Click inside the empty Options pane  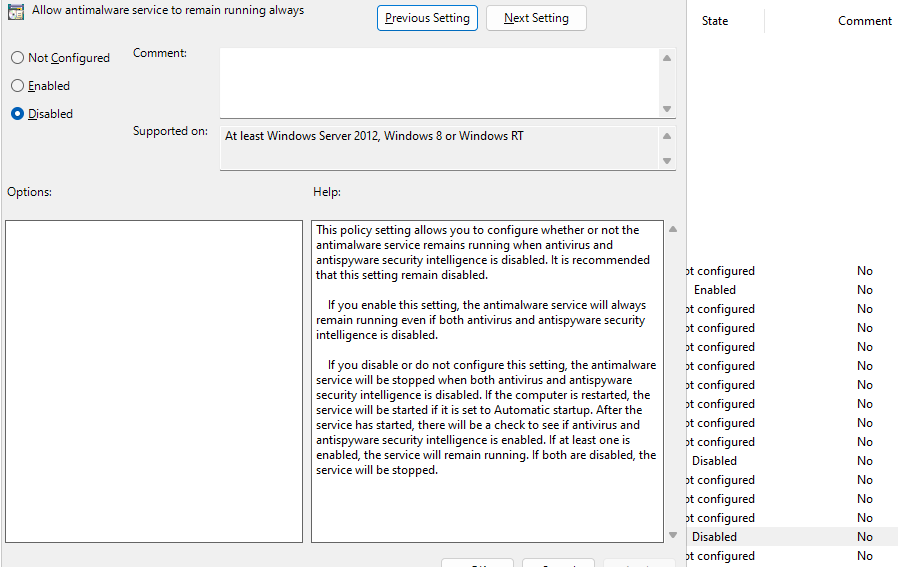154,381
